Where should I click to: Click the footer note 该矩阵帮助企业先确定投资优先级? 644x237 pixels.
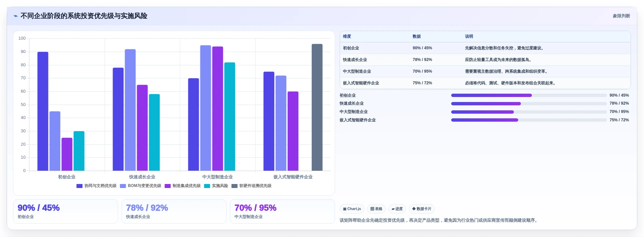[439, 220]
